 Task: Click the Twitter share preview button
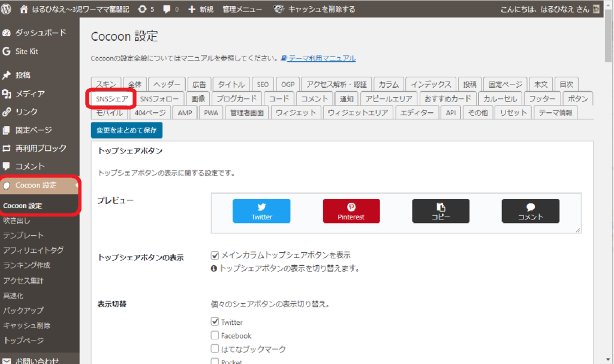pyautogui.click(x=261, y=211)
